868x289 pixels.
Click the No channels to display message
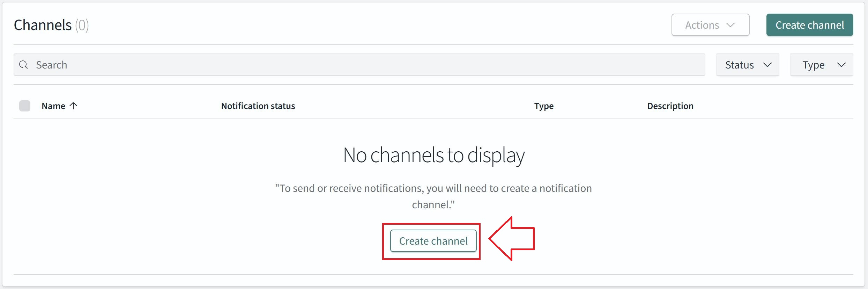pyautogui.click(x=433, y=155)
